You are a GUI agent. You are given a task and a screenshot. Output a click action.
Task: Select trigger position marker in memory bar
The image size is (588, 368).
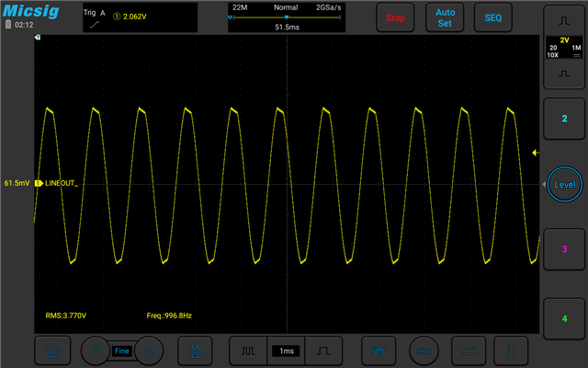coord(287,17)
